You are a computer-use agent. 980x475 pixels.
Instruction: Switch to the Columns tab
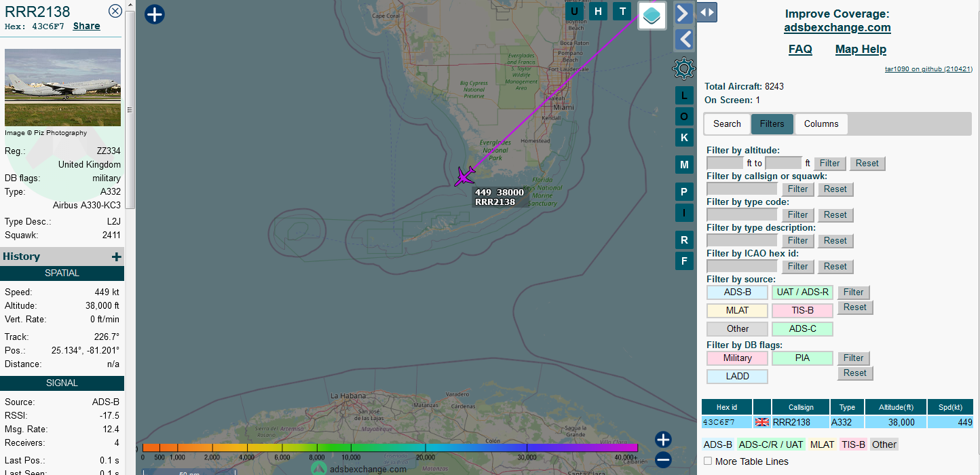pos(821,124)
